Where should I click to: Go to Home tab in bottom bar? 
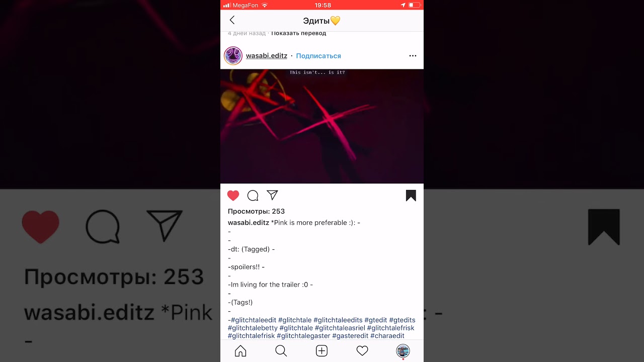click(240, 351)
